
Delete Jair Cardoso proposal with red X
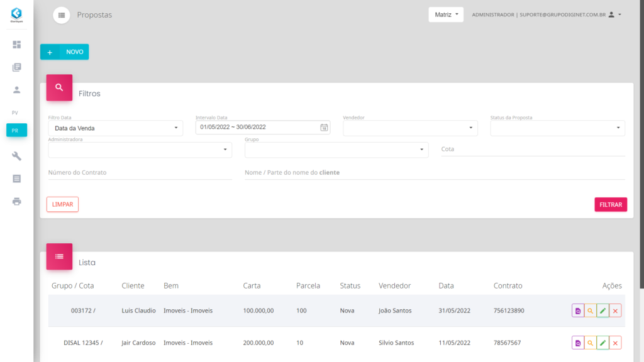(x=615, y=343)
